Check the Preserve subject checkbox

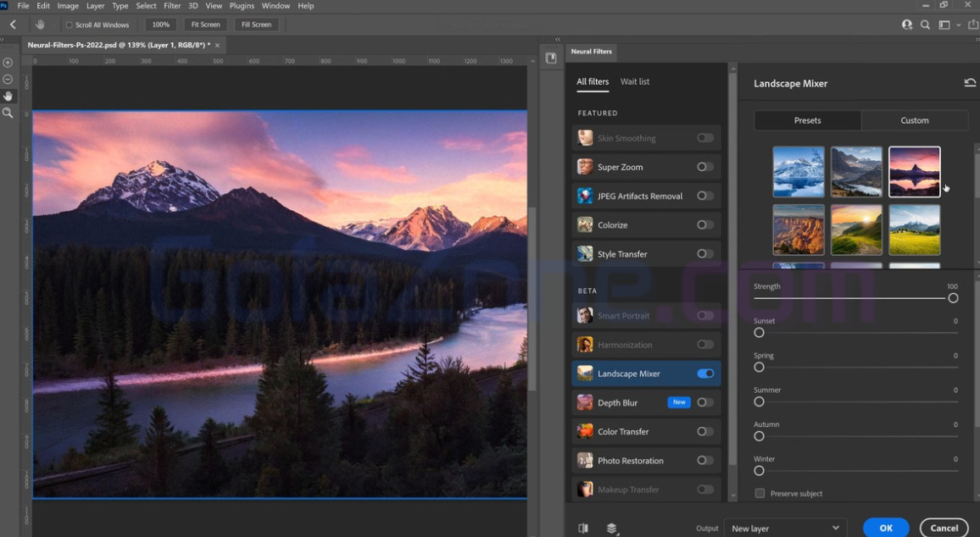[760, 493]
